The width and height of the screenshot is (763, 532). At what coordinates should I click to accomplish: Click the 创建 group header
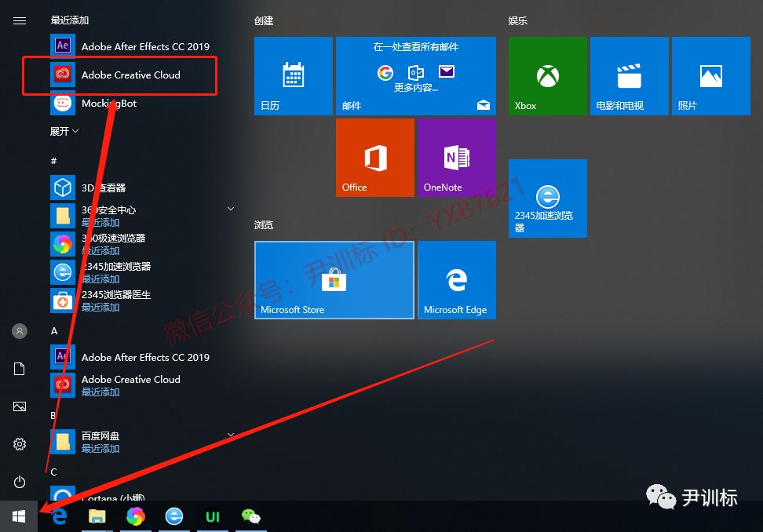(x=264, y=21)
